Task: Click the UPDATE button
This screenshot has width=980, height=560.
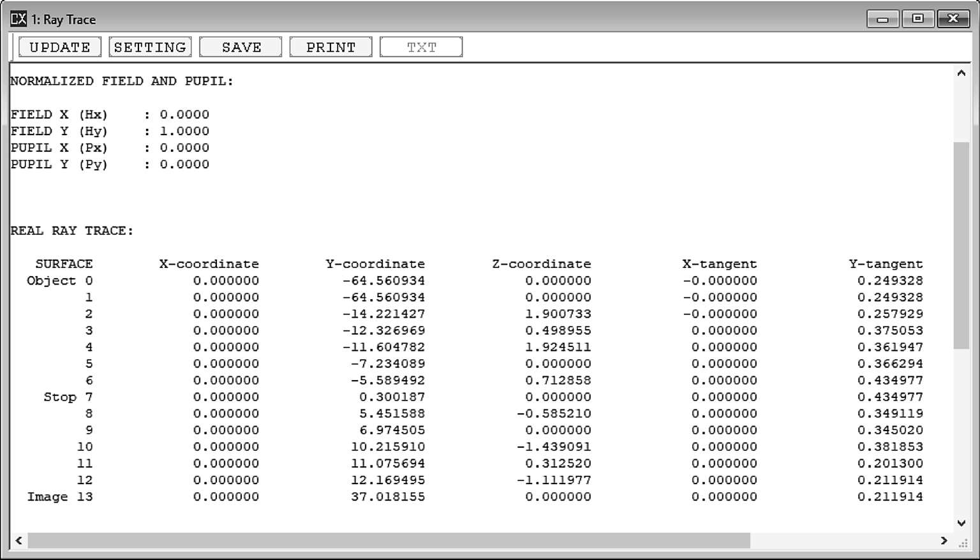Action: [x=60, y=47]
